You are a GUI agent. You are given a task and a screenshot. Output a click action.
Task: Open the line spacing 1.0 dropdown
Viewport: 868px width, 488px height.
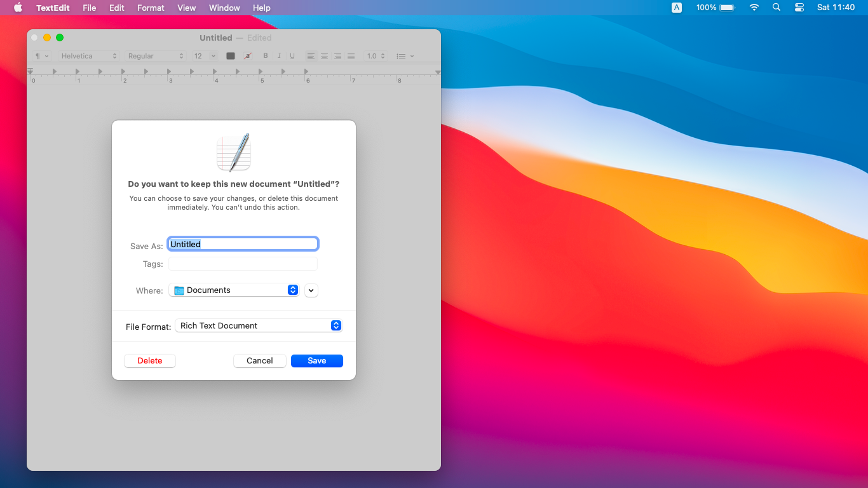(375, 56)
